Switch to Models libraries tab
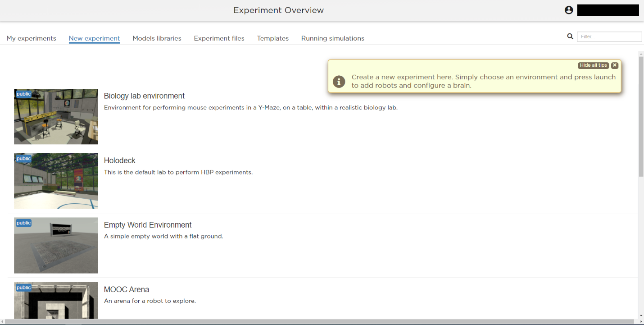644x325 pixels. 157,38
